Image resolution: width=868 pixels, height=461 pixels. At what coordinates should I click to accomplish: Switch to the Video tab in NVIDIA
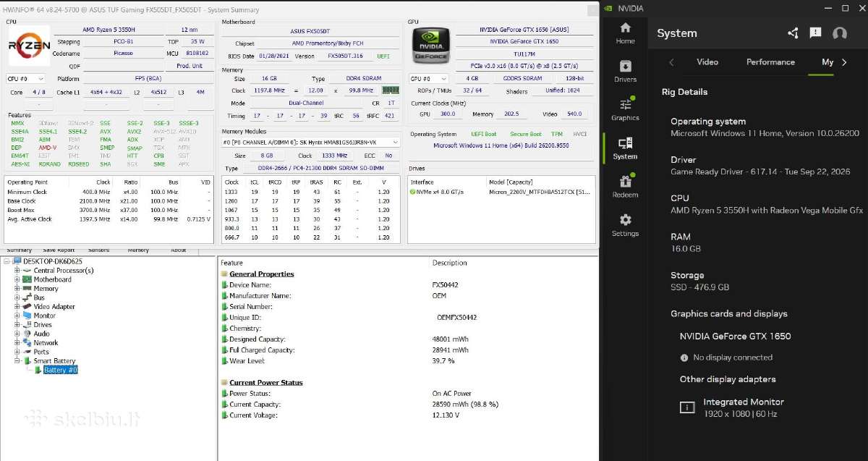pyautogui.click(x=707, y=62)
